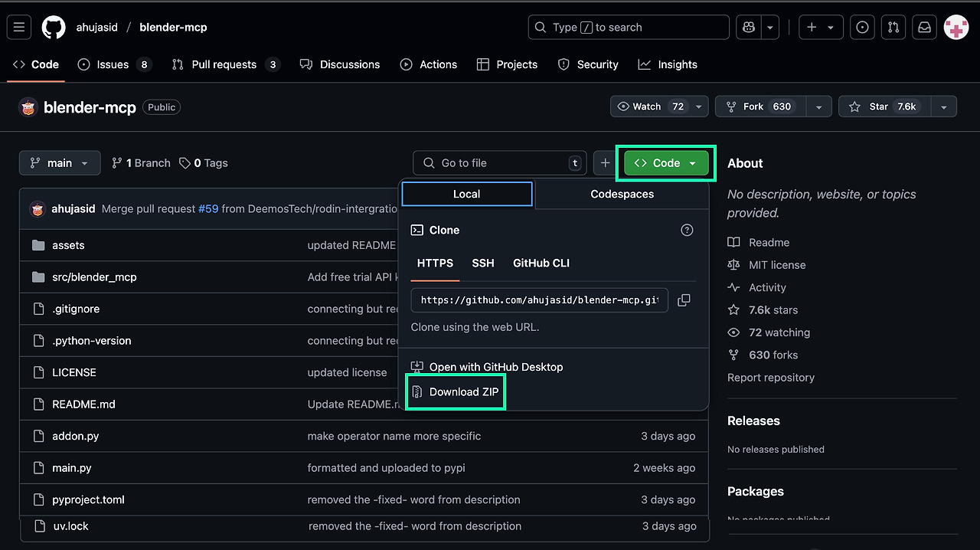Open the Security tab
The height and width of the screenshot is (550, 980).
pos(588,64)
